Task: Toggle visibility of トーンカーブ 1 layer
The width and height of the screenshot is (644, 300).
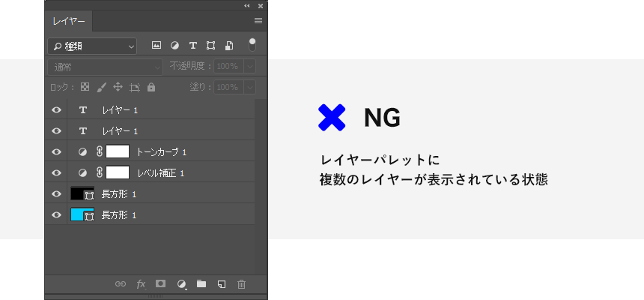Action: coord(56,152)
